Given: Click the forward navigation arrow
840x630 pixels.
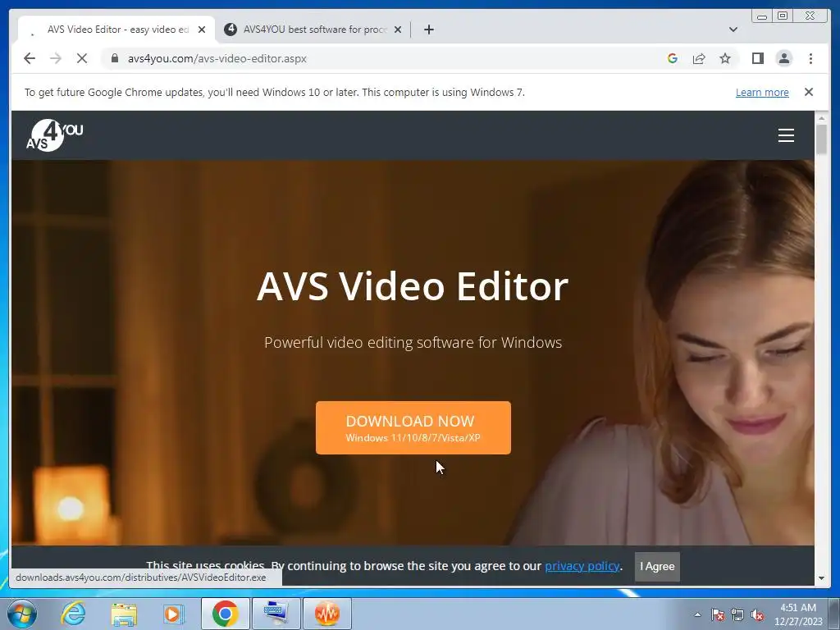Looking at the screenshot, I should pyautogui.click(x=56, y=58).
